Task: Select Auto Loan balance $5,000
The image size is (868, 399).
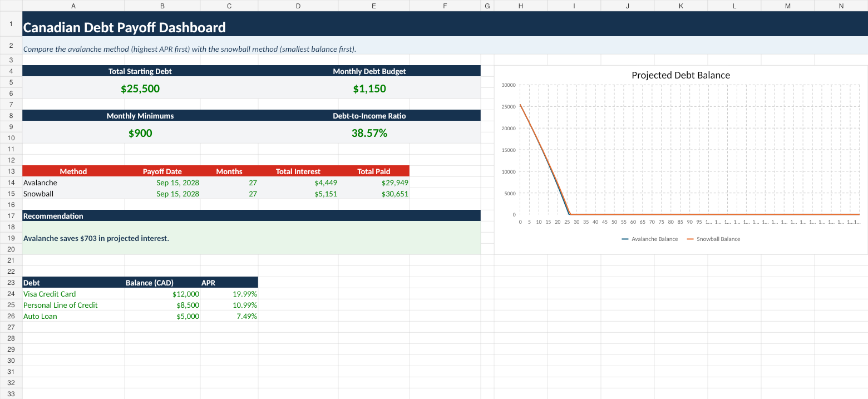Action: [162, 316]
